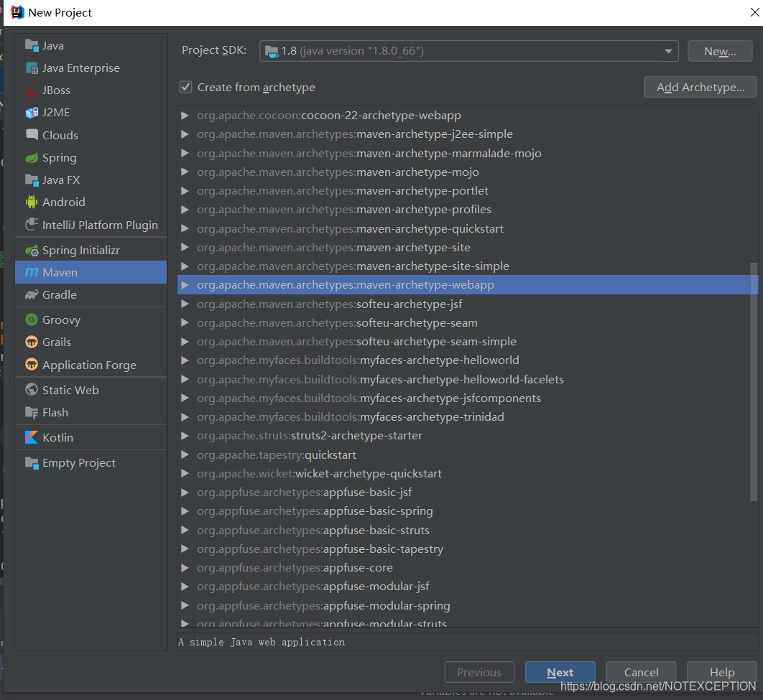Choose the Java Enterprise icon
The height and width of the screenshot is (700, 763).
pos(32,68)
